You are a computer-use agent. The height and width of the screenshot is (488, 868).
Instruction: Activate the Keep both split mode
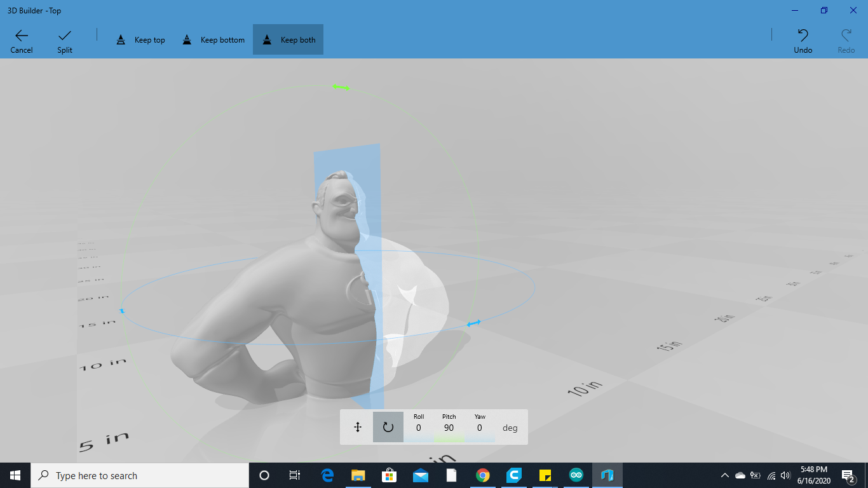click(x=288, y=39)
